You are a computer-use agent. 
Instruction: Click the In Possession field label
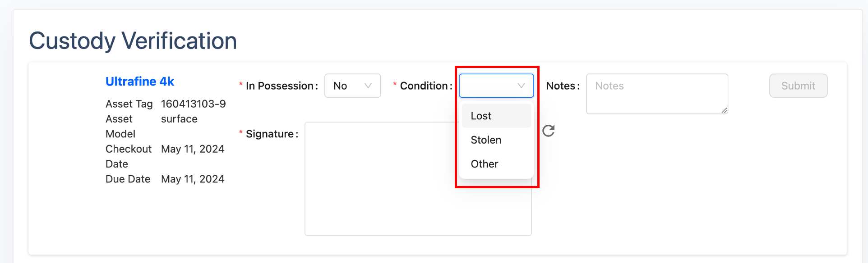click(x=282, y=86)
